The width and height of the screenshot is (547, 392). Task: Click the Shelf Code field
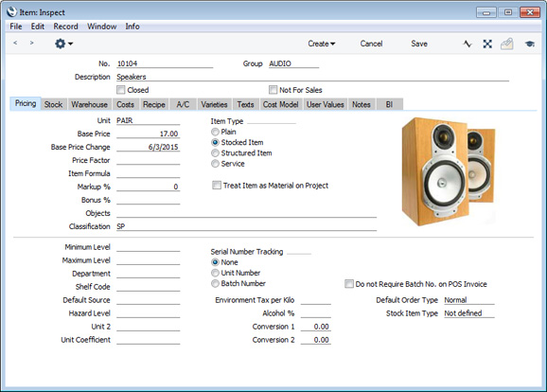149,287
